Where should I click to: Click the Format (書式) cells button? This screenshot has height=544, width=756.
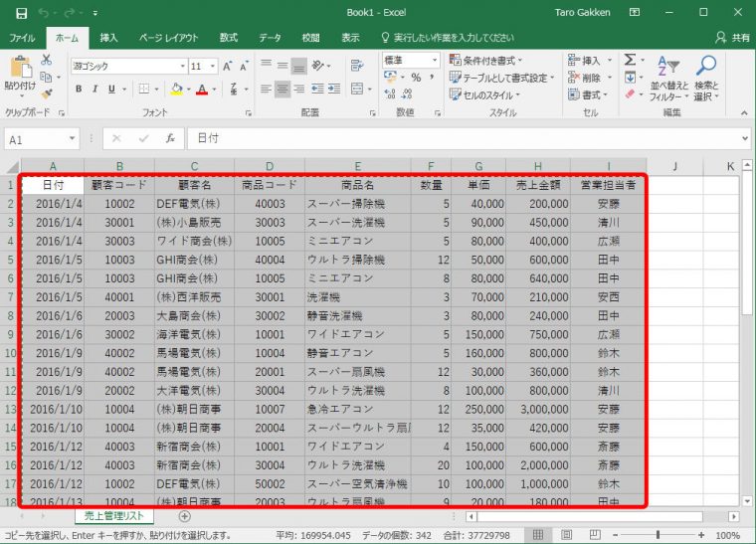tap(588, 94)
